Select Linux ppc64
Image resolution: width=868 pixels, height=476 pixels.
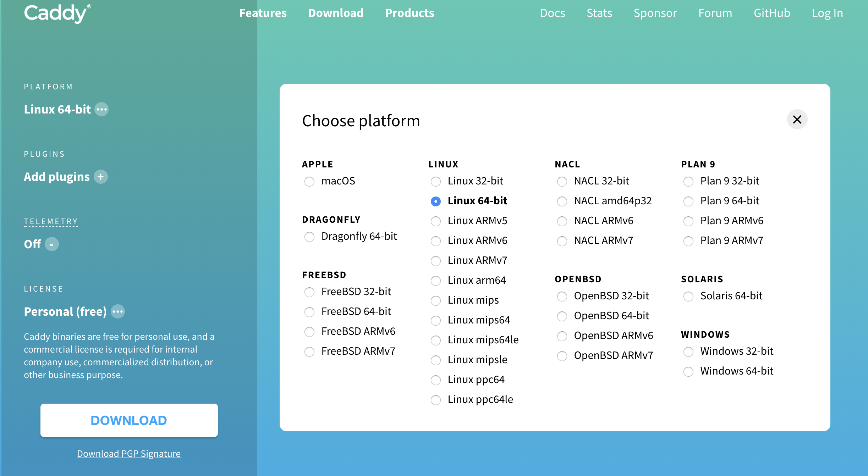(x=436, y=380)
